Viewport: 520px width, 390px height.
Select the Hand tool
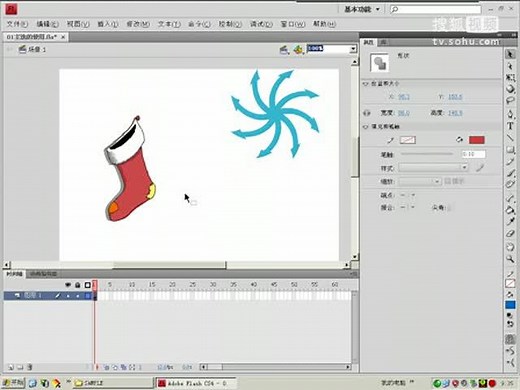(x=510, y=247)
